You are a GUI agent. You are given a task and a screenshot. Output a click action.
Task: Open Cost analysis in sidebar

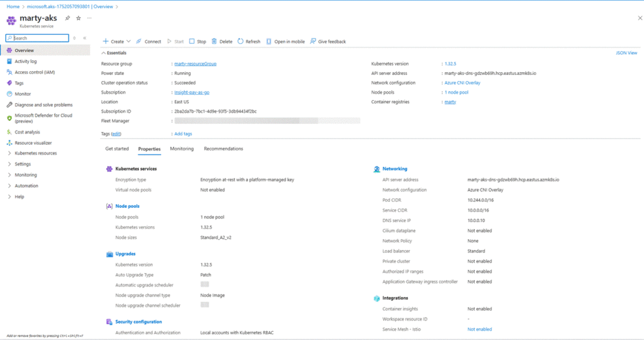[x=27, y=132]
